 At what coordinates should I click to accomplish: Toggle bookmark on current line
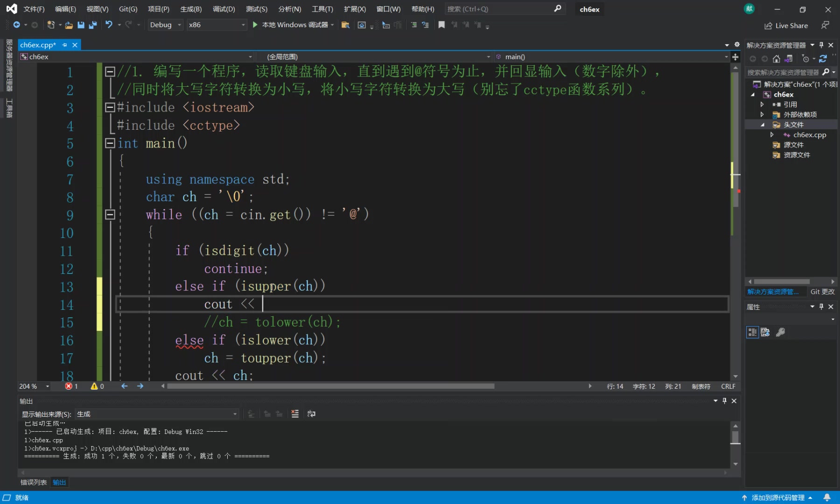click(441, 25)
